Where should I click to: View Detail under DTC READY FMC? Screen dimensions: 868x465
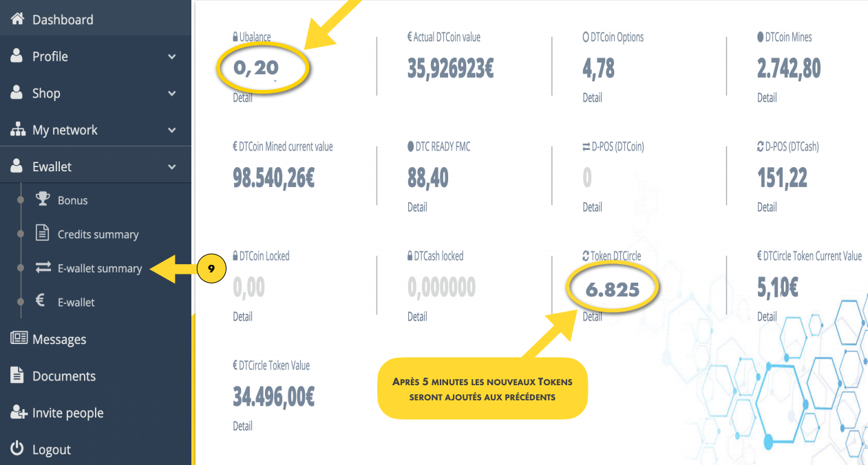point(417,207)
